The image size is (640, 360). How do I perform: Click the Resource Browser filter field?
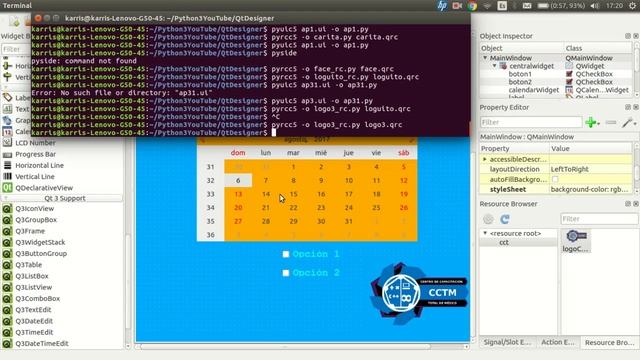point(599,219)
